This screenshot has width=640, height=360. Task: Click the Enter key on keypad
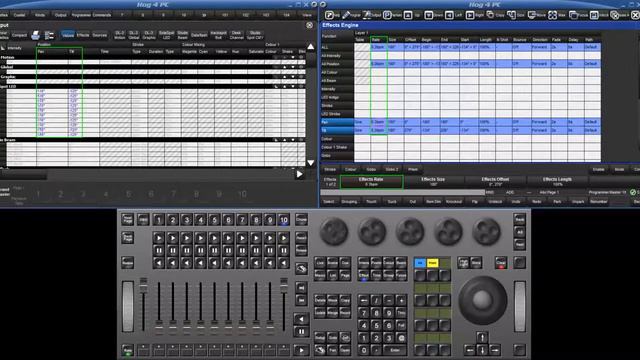point(395,350)
